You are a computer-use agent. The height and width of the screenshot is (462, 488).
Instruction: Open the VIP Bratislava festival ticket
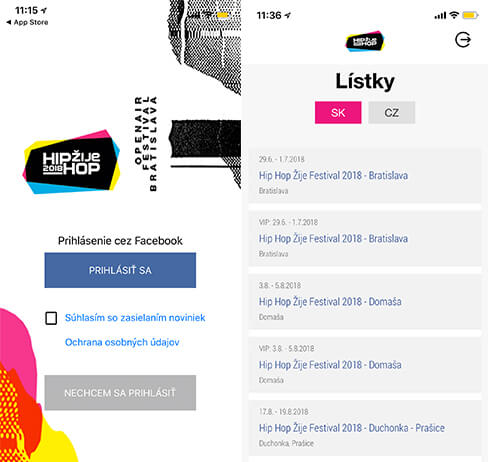365,239
